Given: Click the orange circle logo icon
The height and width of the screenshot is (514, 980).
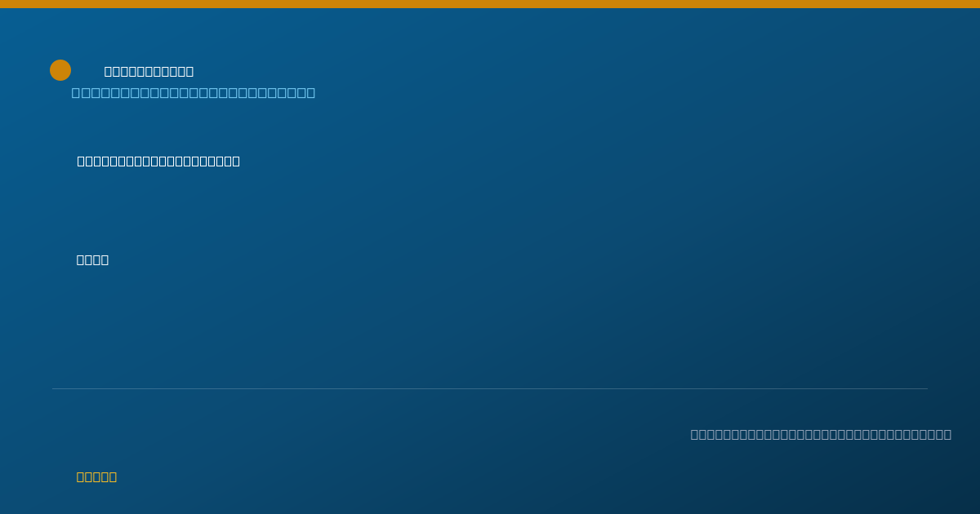Looking at the screenshot, I should 60,70.
